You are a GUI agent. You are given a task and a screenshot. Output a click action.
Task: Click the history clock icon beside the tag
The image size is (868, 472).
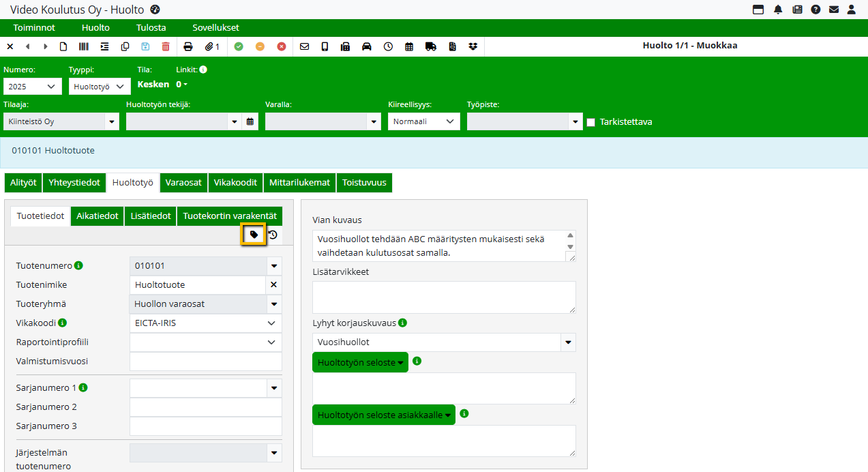(x=273, y=235)
